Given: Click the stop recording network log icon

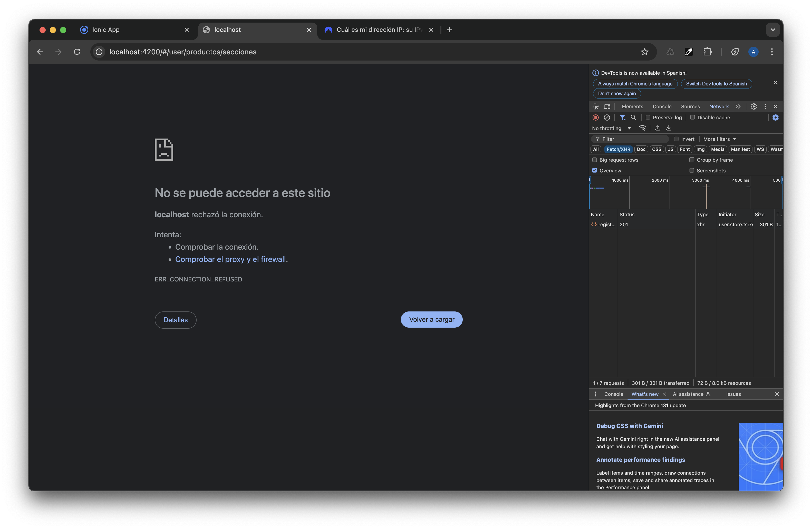Looking at the screenshot, I should 596,117.
